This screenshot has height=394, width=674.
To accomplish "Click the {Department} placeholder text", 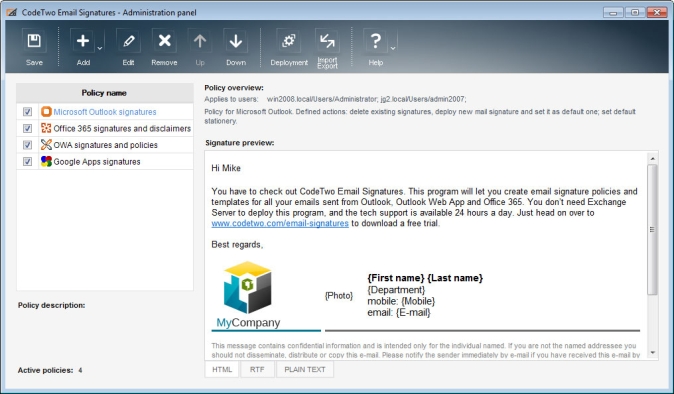I will (x=396, y=290).
